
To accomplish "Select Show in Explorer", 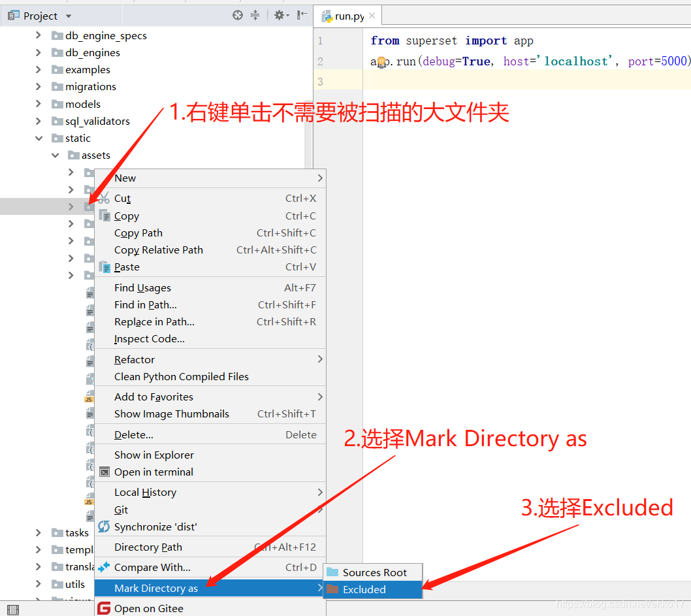I will tap(211, 455).
